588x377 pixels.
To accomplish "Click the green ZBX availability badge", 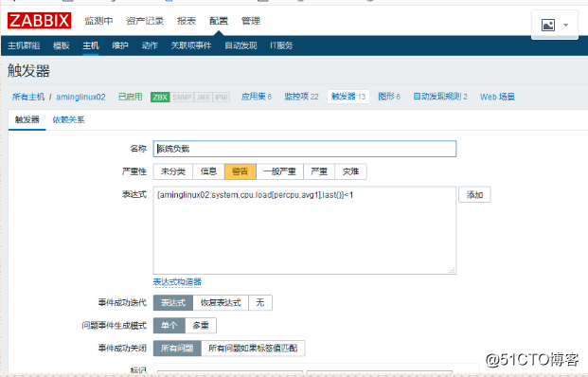I will pos(160,98).
